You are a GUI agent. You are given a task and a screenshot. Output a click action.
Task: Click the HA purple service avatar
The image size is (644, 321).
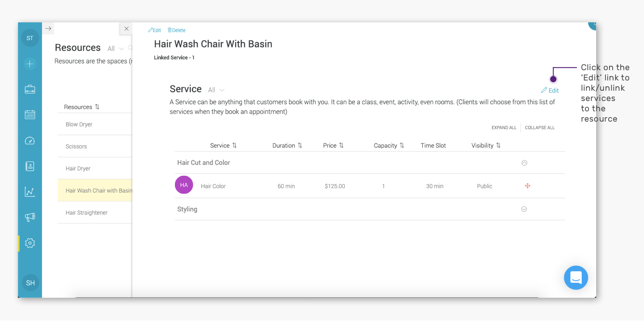click(x=184, y=185)
